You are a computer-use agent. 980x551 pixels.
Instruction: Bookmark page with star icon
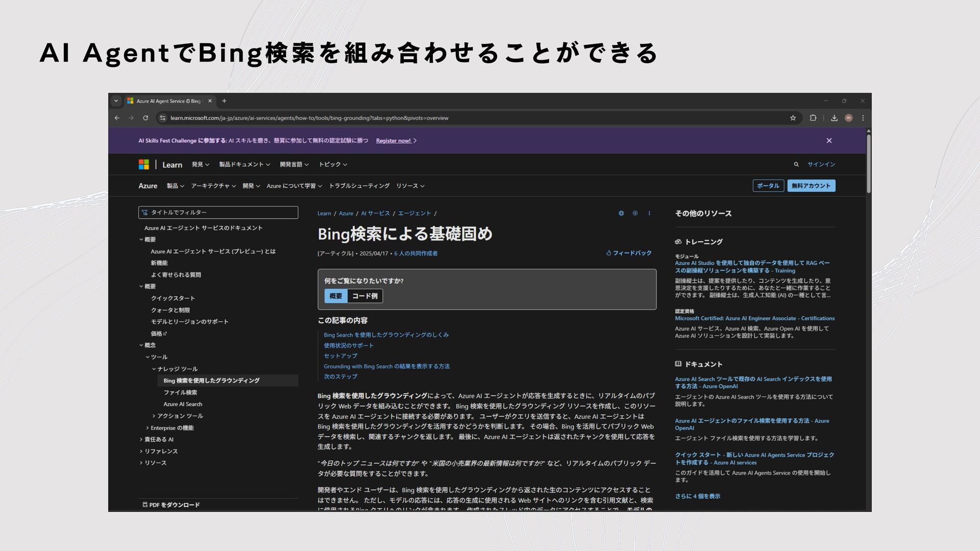tap(793, 118)
